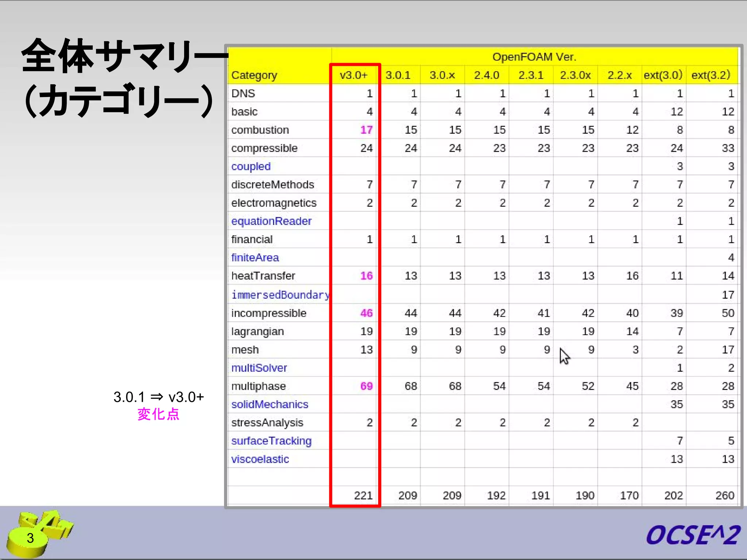The width and height of the screenshot is (747, 560).
Task: Click the blue viscoelastic category label
Action: 260,459
